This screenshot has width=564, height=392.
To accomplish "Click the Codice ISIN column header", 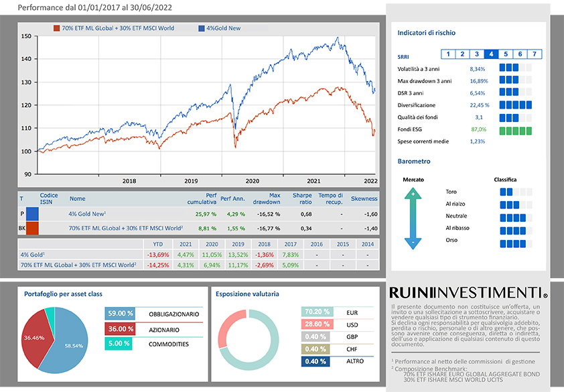I will 48,199.
